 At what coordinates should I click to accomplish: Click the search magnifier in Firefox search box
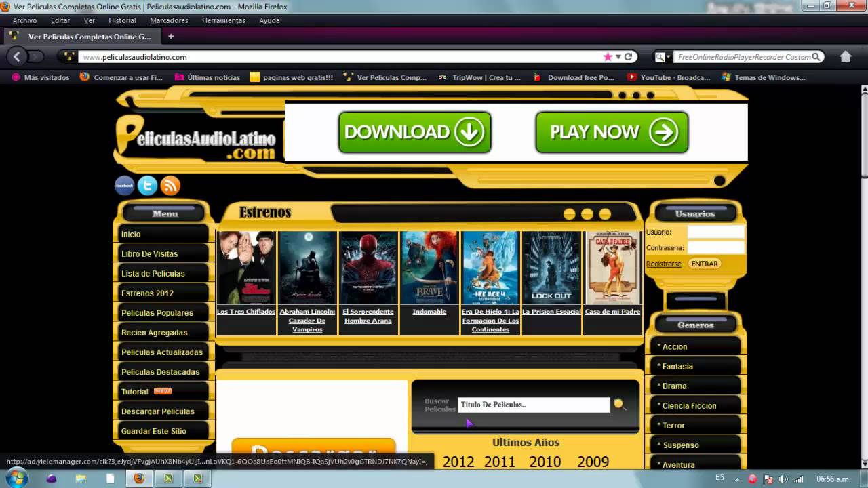[816, 57]
